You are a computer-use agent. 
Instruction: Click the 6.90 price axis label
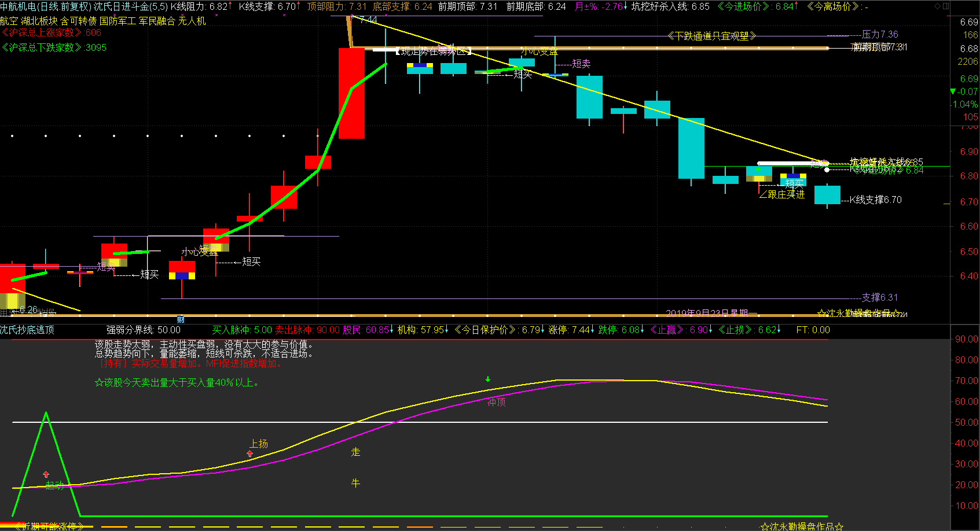click(969, 151)
